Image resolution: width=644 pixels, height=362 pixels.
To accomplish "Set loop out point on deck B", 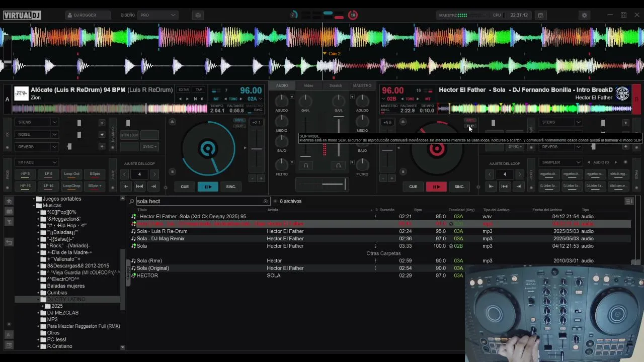I will 519,187.
